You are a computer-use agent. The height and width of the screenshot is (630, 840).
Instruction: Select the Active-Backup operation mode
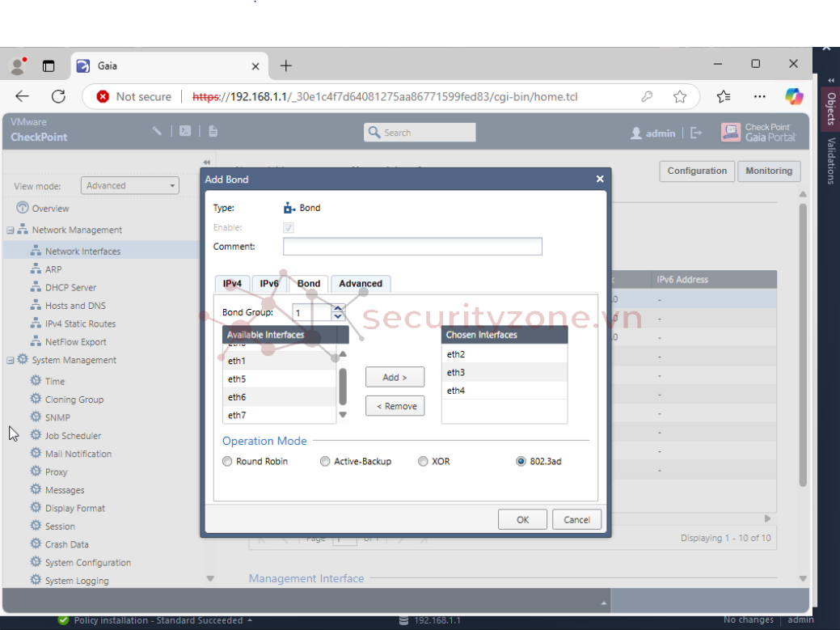click(325, 461)
